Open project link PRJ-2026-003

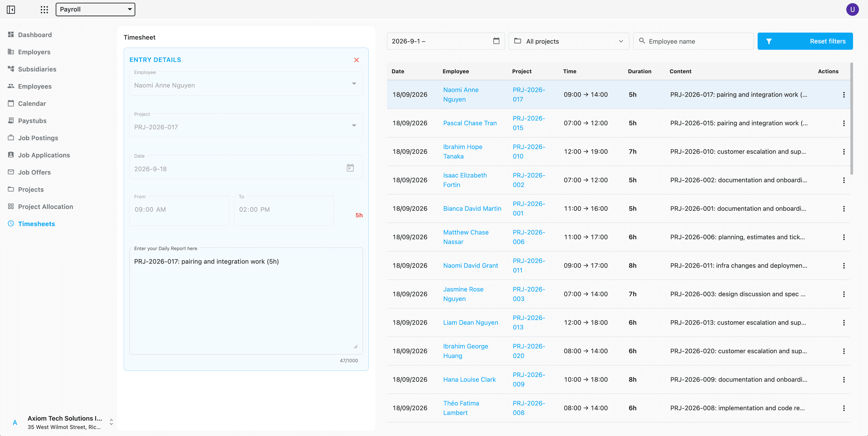coord(529,294)
